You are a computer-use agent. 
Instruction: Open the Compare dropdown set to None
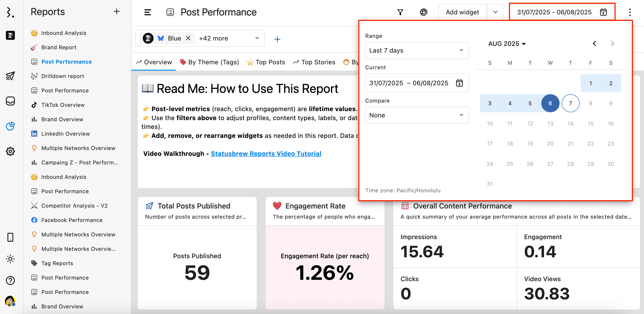click(417, 115)
